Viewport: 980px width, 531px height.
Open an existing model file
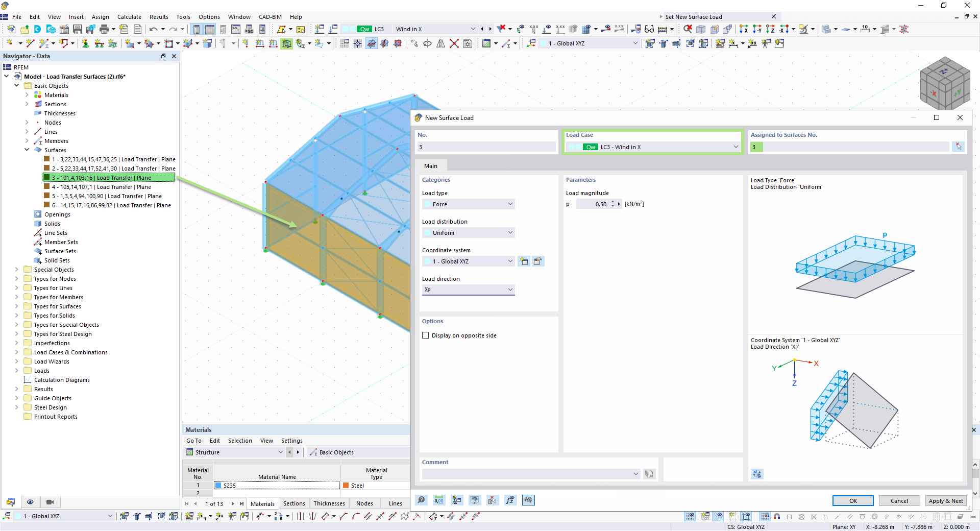[24, 29]
